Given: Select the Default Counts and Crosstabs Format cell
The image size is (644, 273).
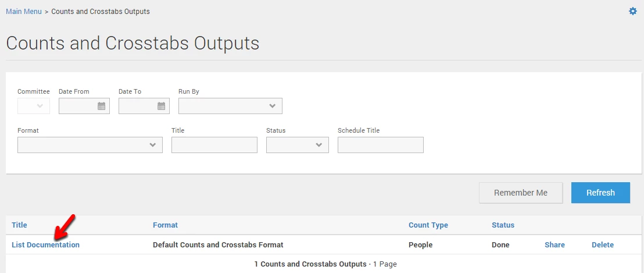Looking at the screenshot, I should (x=218, y=244).
